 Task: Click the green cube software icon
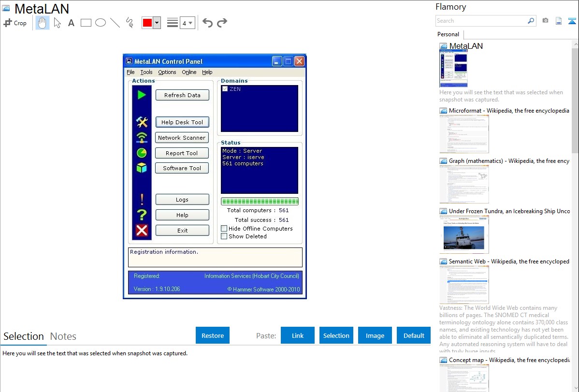pyautogui.click(x=142, y=168)
